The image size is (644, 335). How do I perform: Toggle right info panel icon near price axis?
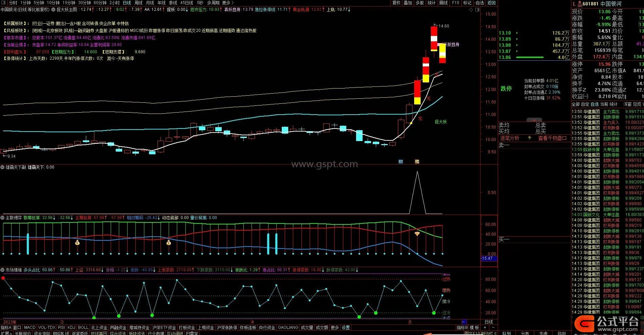coord(477,10)
